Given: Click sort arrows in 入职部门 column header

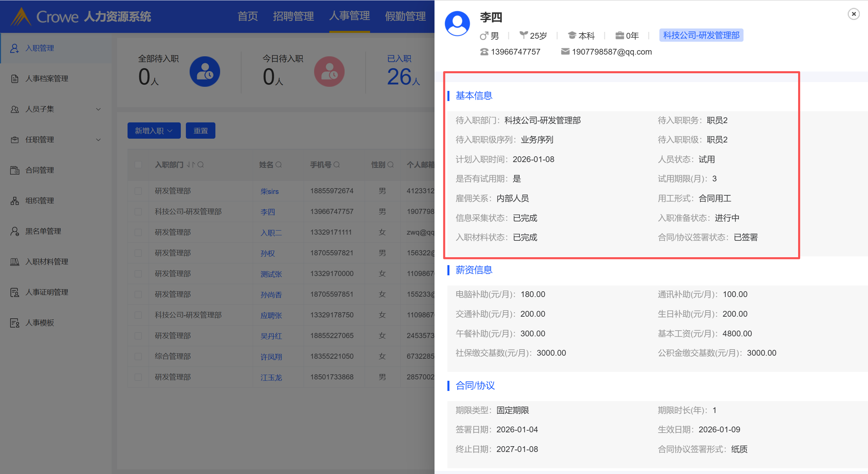Looking at the screenshot, I should pos(191,165).
